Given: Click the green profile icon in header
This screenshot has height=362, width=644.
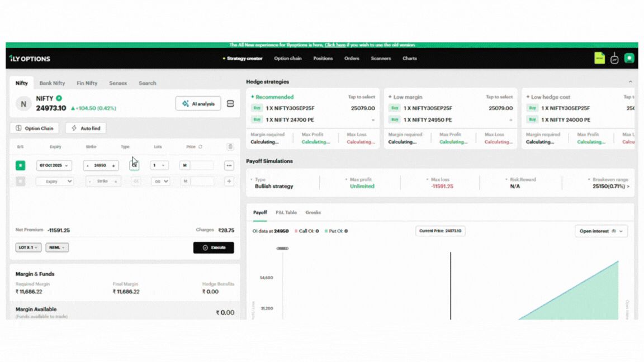Looking at the screenshot, I should click(629, 58).
